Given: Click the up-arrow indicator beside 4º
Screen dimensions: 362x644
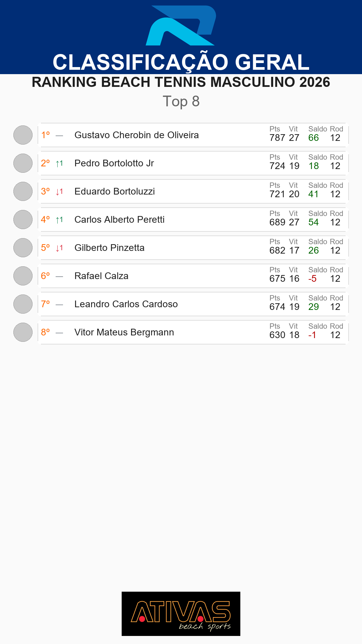Looking at the screenshot, I should (x=59, y=220).
